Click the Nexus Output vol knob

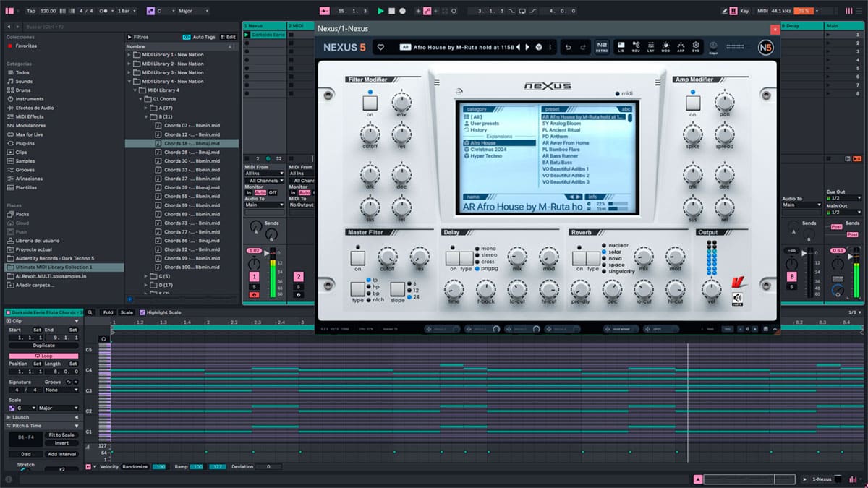coord(712,290)
